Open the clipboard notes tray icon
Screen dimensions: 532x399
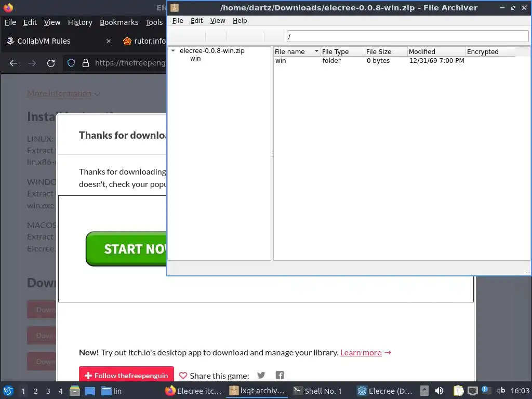click(458, 391)
